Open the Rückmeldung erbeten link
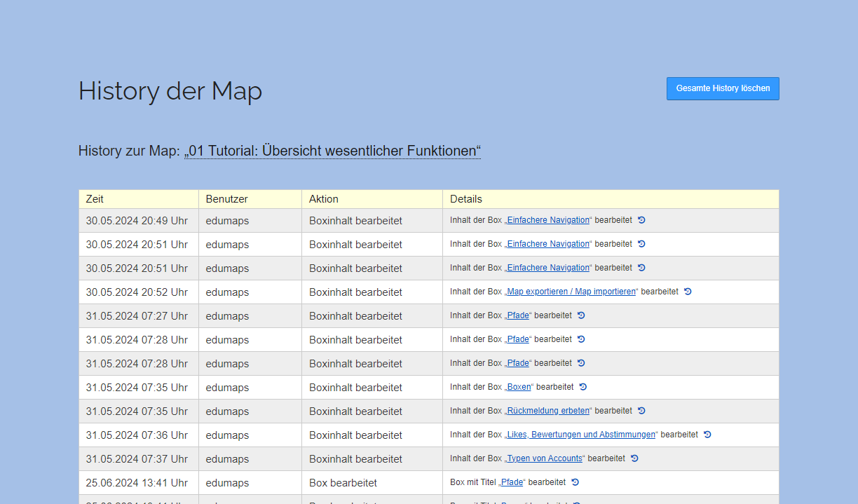Screen dimensions: 858x504 pos(548,411)
